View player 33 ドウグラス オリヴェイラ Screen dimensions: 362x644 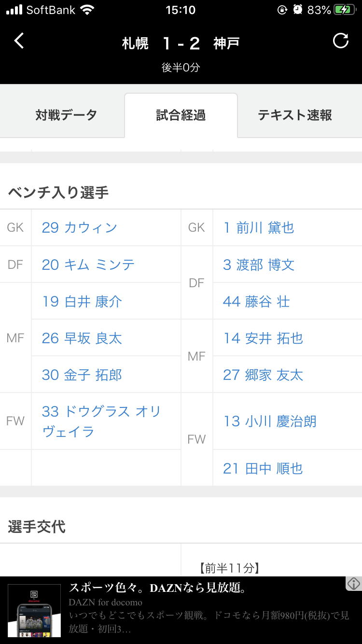[x=101, y=421]
